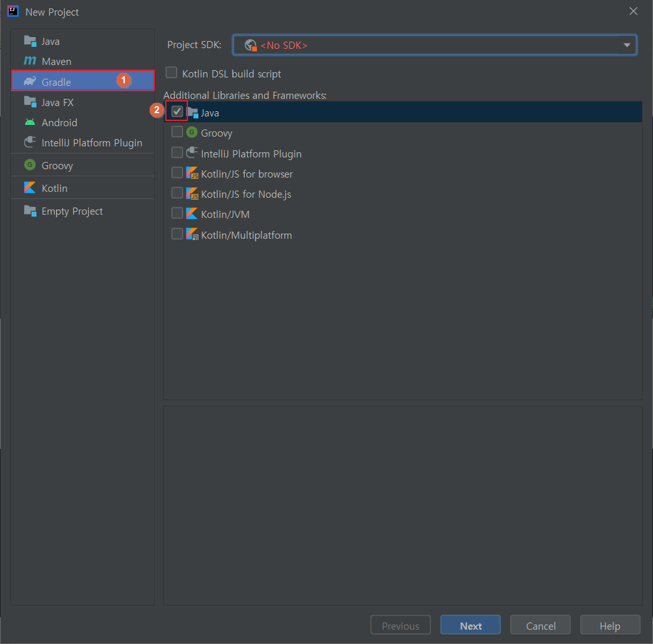Screen dimensions: 653x644
Task: Click the IntelliJ IDEA logo in the title bar
Action: click(13, 11)
